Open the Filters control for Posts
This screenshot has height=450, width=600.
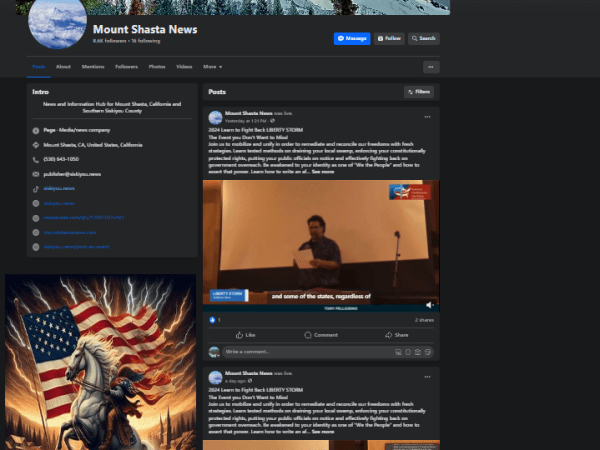tap(418, 91)
